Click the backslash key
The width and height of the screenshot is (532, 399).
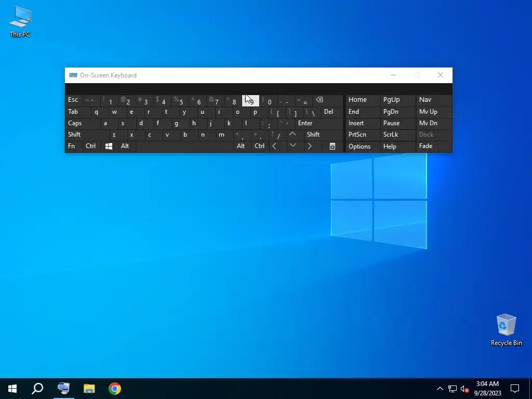click(312, 112)
